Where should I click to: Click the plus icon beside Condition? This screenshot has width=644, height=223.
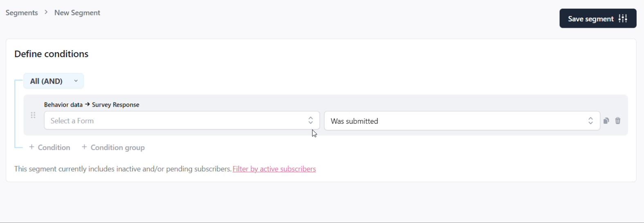32,147
